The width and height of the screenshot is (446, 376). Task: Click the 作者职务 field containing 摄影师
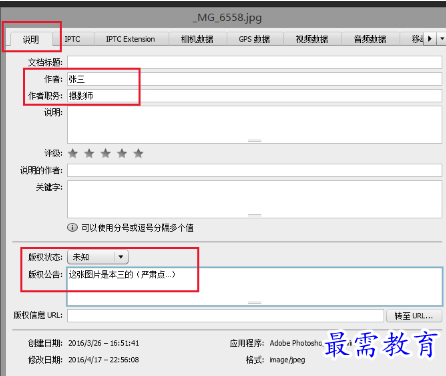tap(255, 96)
